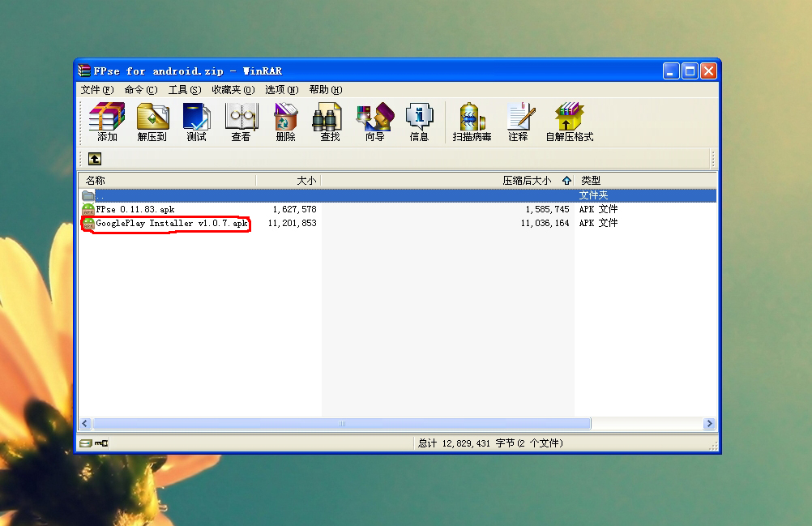Click the 解压到 (Extract To) icon

click(152, 122)
